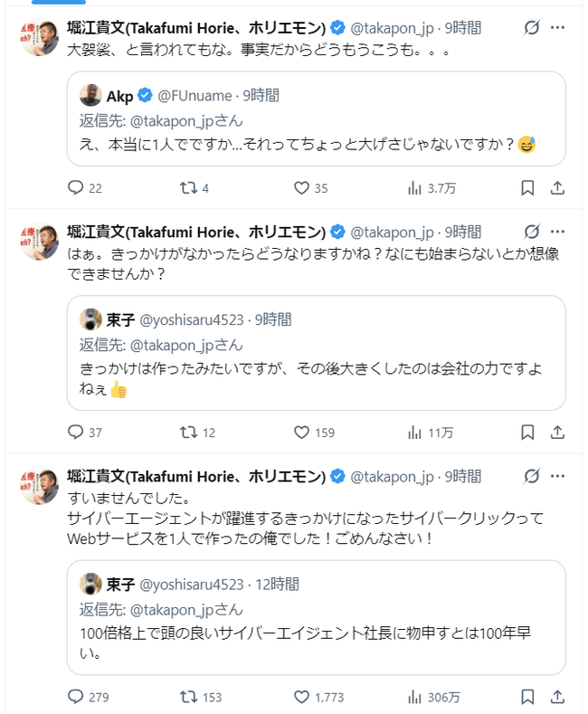
Task: Repost the tweet with 153 reposts
Action: [x=188, y=697]
